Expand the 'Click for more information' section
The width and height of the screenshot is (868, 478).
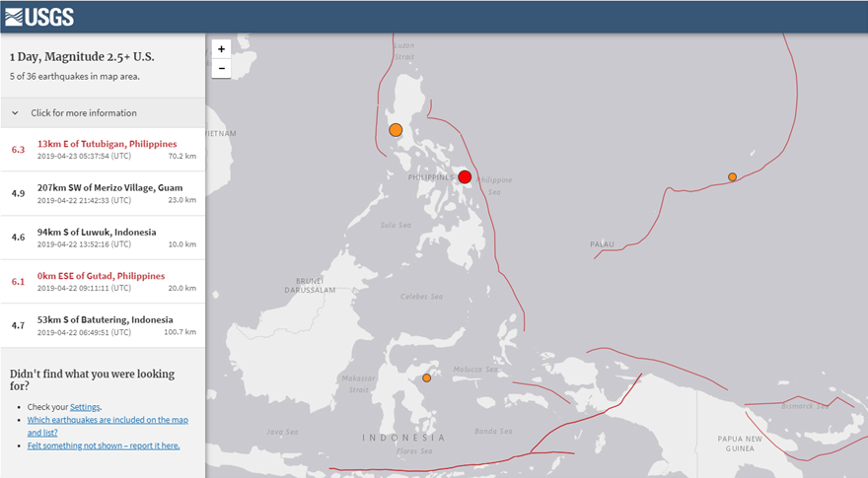[x=84, y=112]
